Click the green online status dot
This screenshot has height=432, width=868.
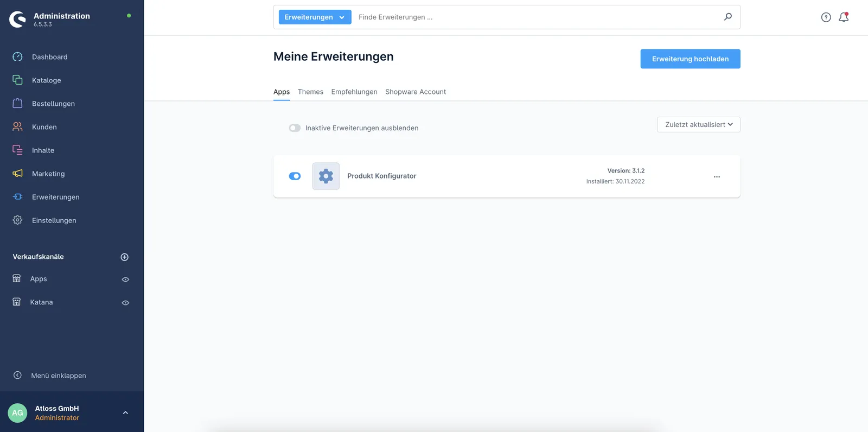pos(129,16)
